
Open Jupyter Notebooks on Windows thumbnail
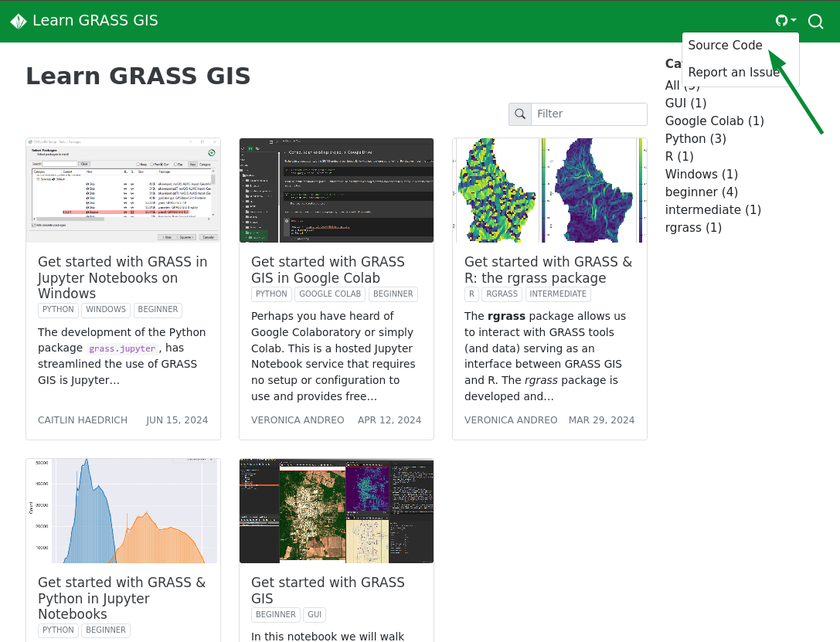tap(123, 190)
